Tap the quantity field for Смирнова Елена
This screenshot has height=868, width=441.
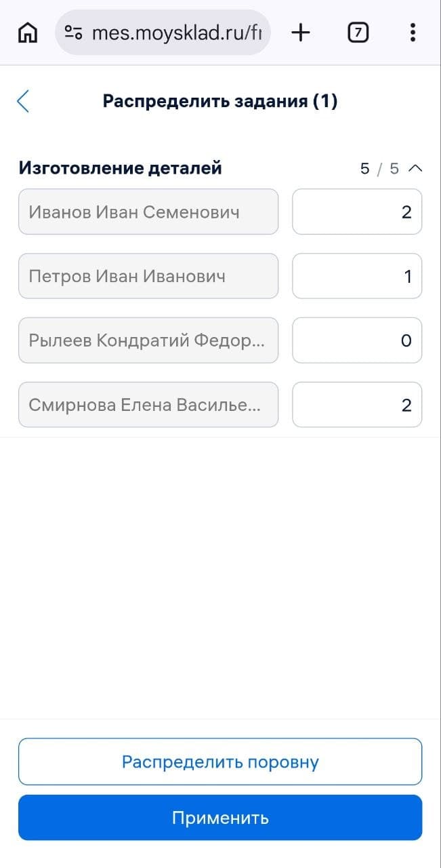(357, 404)
